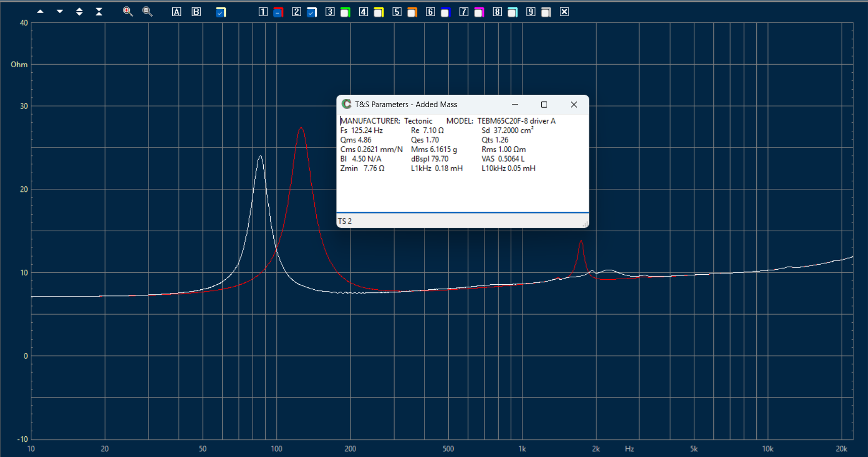
Task: Toggle gray curve 9 visibility box
Action: click(546, 12)
